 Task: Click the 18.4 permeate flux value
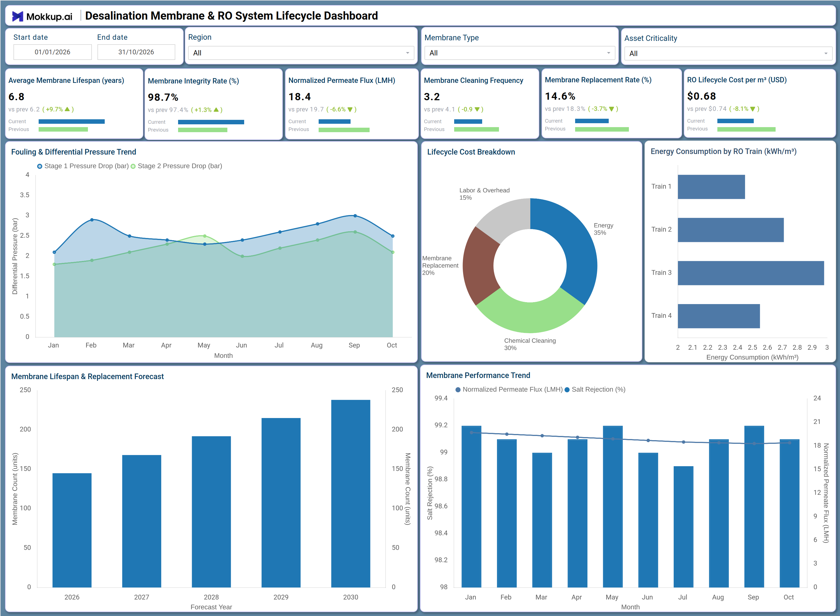coord(299,97)
